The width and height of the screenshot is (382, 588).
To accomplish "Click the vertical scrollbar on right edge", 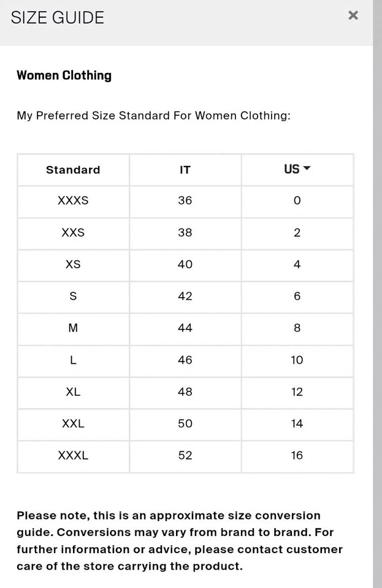I will click(377, 294).
